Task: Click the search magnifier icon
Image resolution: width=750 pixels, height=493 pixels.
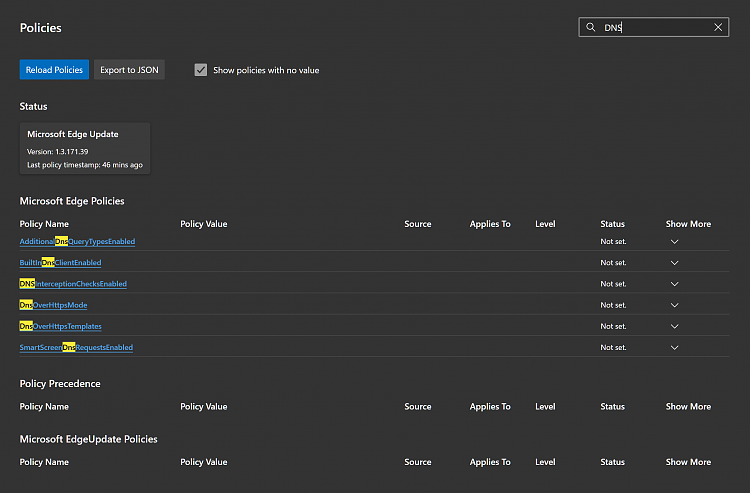Action: (591, 27)
